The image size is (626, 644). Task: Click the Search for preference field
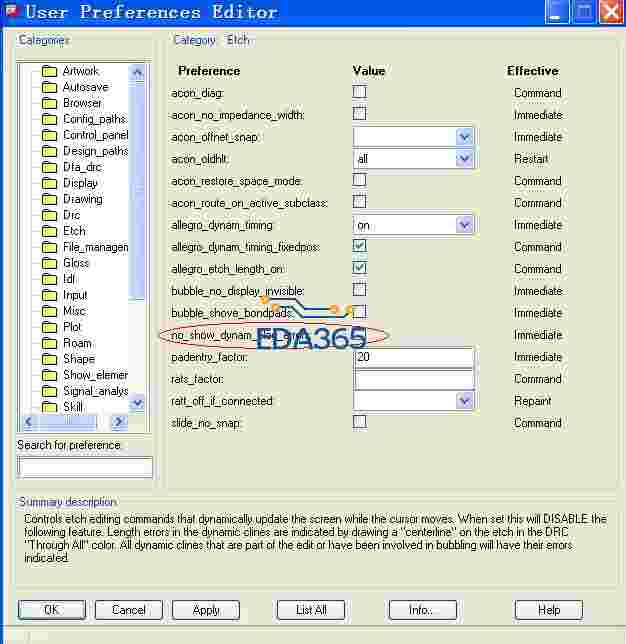85,467
